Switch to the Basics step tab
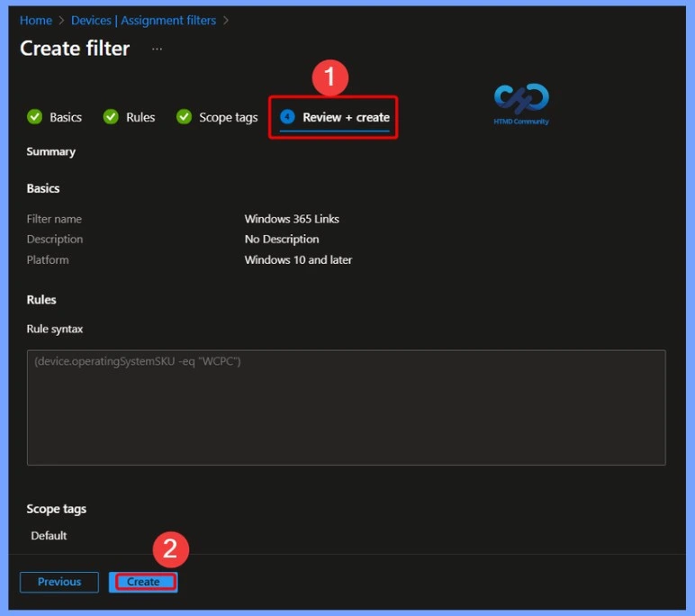This screenshot has height=616, width=695. [x=66, y=117]
